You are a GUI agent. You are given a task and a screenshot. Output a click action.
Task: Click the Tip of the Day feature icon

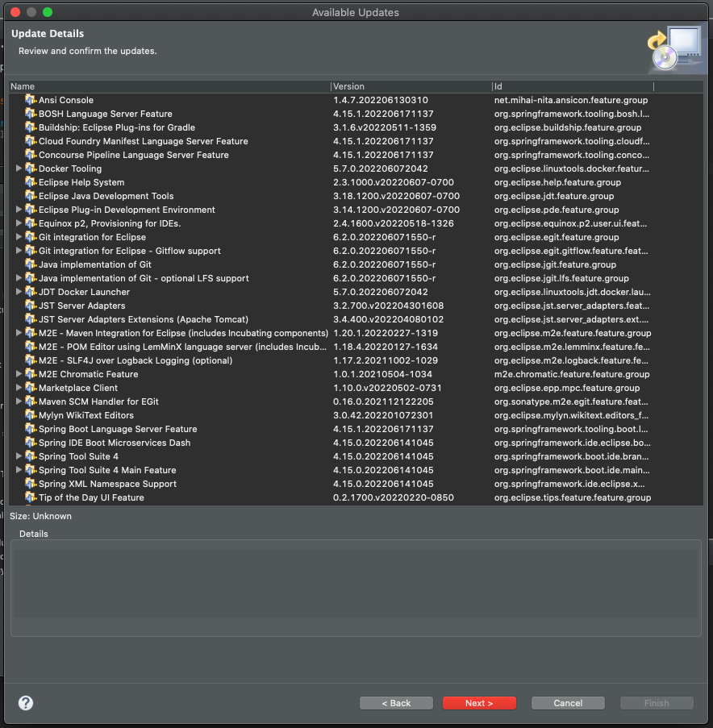(x=31, y=497)
